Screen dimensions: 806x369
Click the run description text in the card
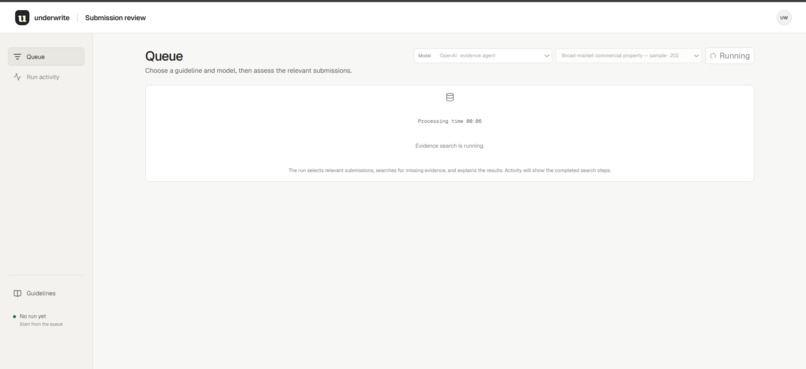[x=450, y=170]
